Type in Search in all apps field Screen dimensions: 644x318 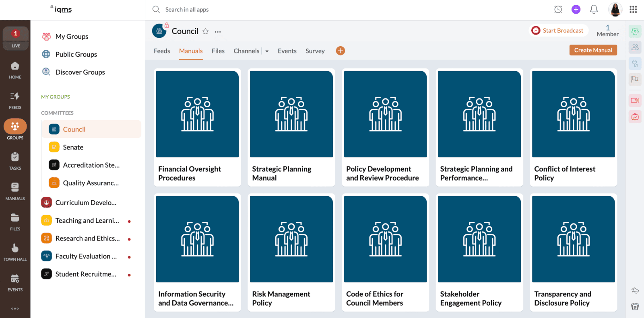click(x=187, y=10)
